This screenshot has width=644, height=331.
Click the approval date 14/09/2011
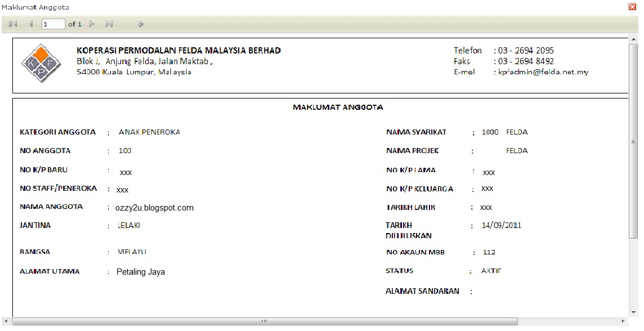tap(502, 225)
